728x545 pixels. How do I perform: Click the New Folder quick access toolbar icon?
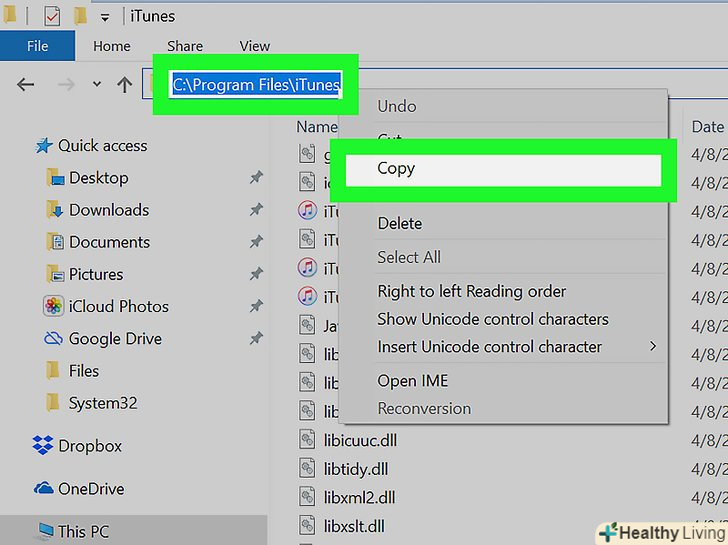pos(80,16)
